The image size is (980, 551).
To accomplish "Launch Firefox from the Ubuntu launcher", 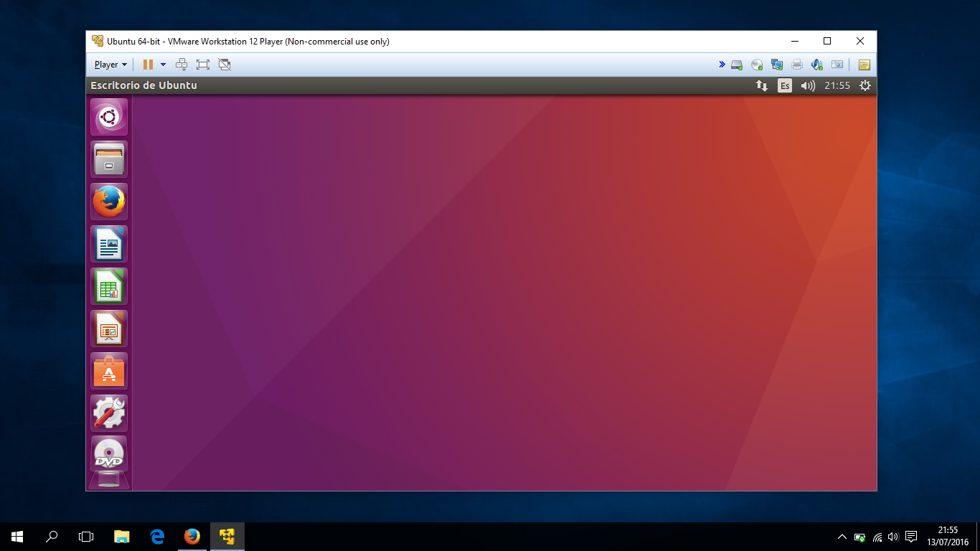I will pos(109,202).
